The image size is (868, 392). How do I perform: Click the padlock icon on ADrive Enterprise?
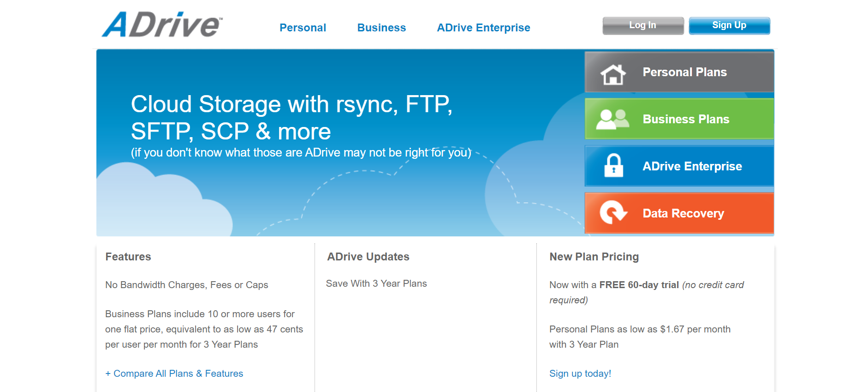click(613, 166)
